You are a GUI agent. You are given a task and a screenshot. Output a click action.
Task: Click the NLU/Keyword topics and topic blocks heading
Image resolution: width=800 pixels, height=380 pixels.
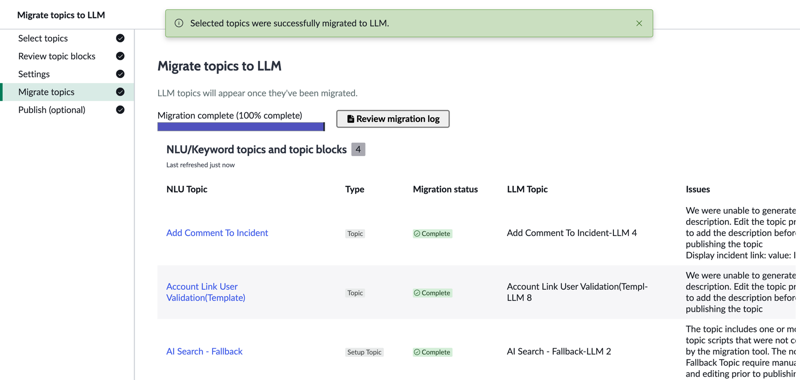257,149
